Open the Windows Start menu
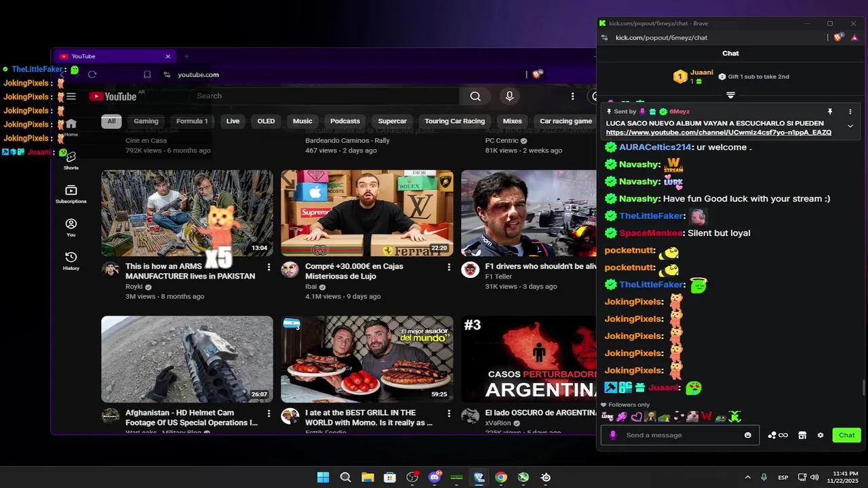The height and width of the screenshot is (488, 868). click(323, 477)
